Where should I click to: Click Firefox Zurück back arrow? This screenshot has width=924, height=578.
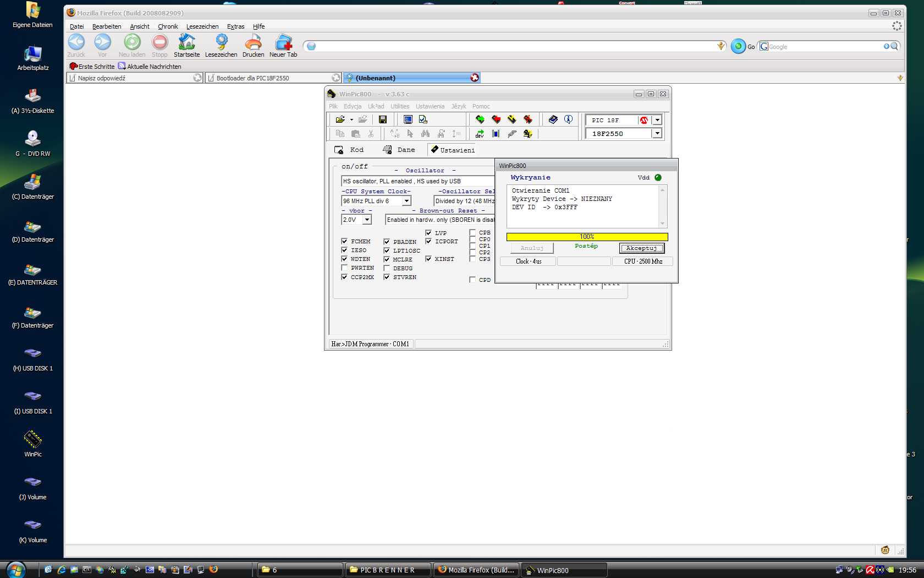pos(76,42)
